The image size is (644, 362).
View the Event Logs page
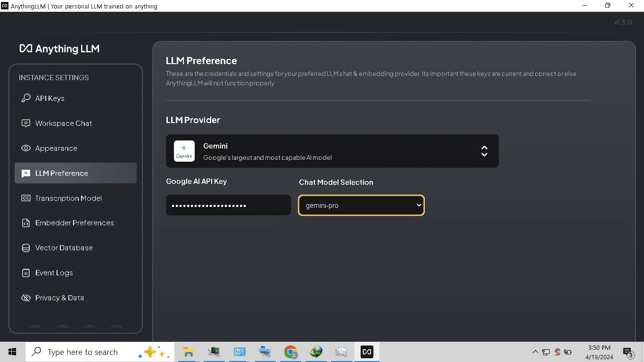click(x=75, y=273)
